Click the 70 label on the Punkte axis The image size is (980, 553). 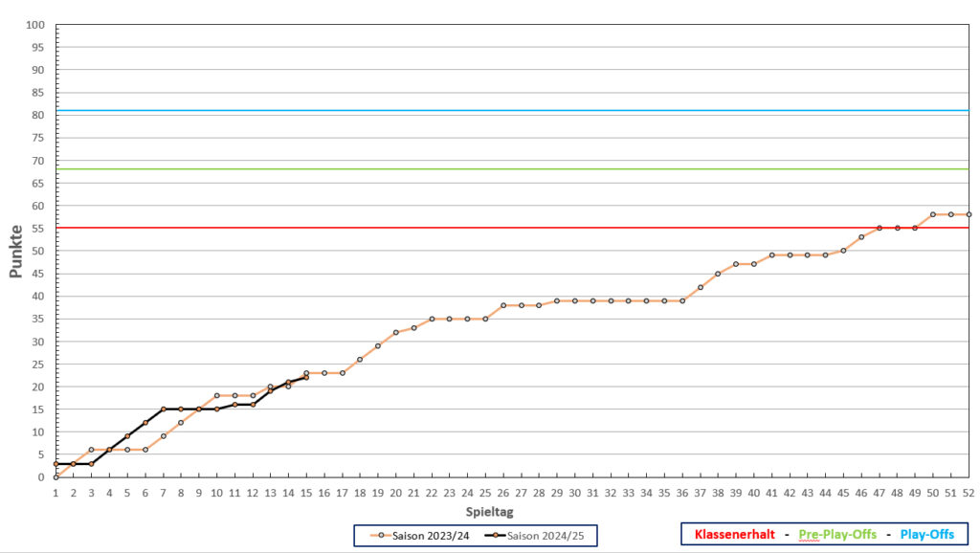38,161
